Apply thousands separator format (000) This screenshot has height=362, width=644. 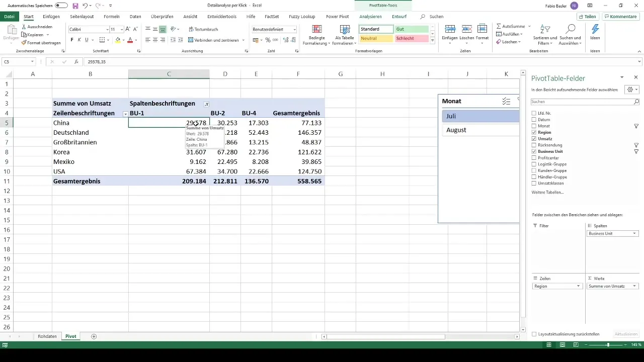click(x=275, y=40)
